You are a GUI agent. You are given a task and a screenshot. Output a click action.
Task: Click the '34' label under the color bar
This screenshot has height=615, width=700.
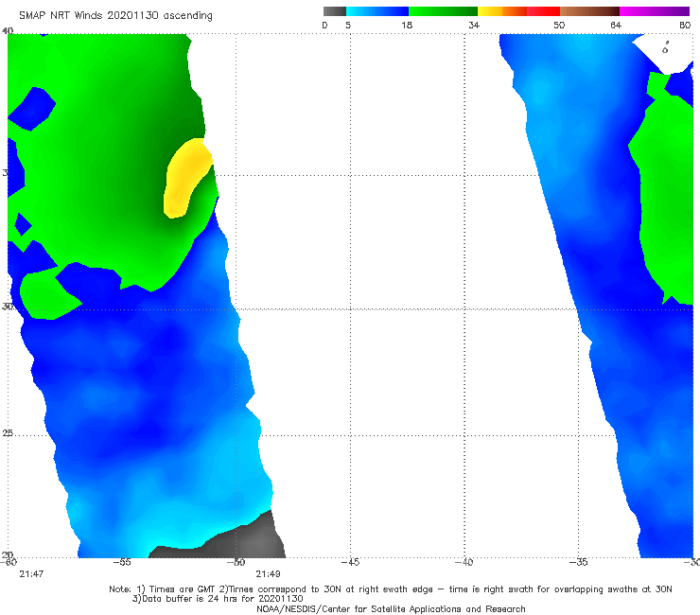point(474,25)
